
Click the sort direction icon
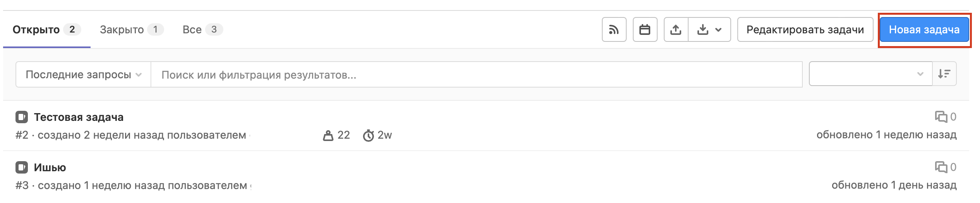click(x=944, y=74)
